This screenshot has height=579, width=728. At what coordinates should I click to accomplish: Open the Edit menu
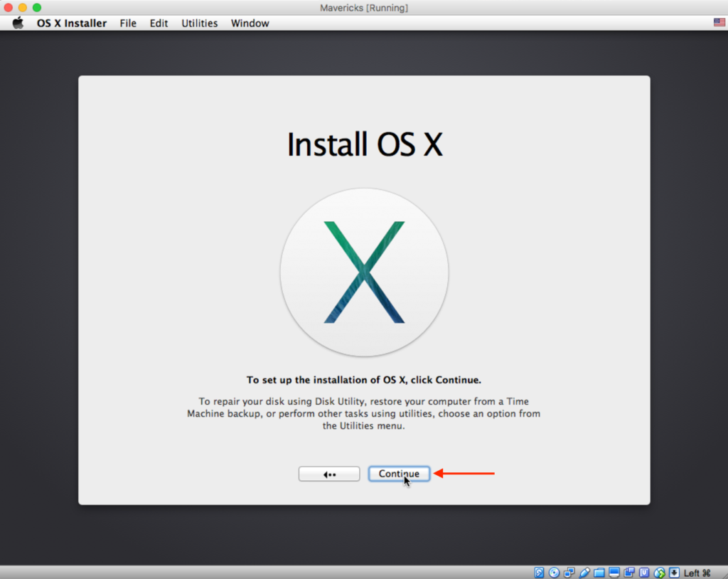158,23
